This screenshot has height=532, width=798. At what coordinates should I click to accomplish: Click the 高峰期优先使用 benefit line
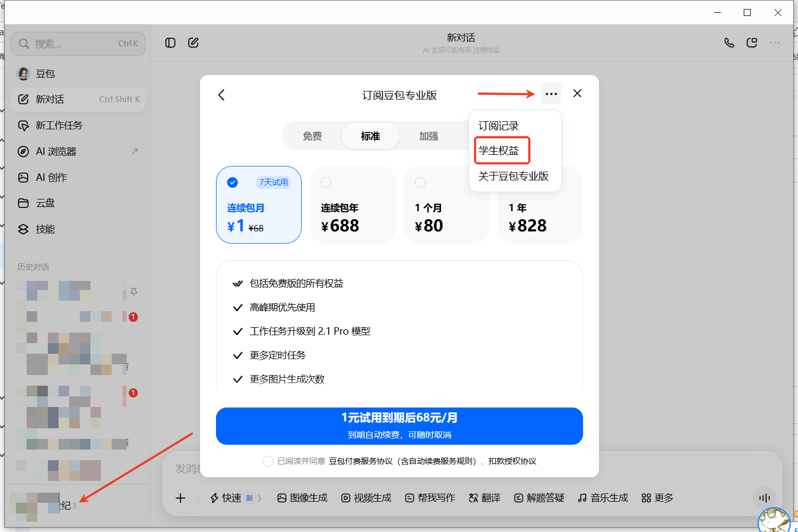pyautogui.click(x=282, y=307)
